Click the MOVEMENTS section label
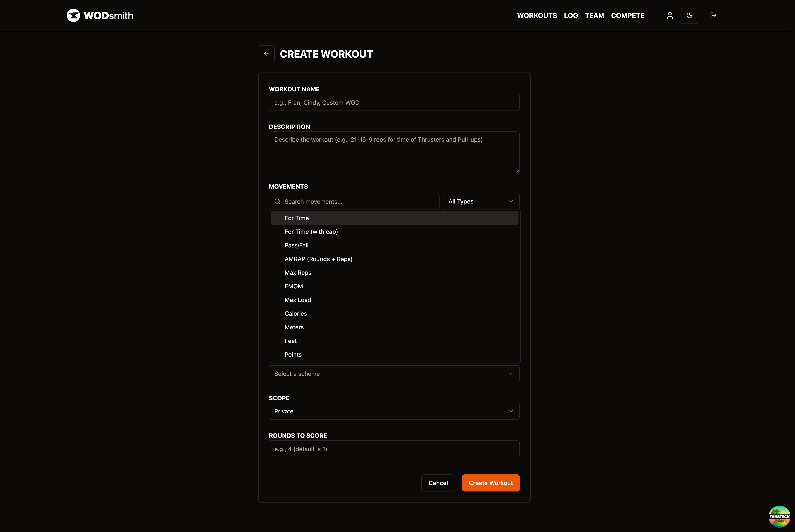 [x=288, y=187]
